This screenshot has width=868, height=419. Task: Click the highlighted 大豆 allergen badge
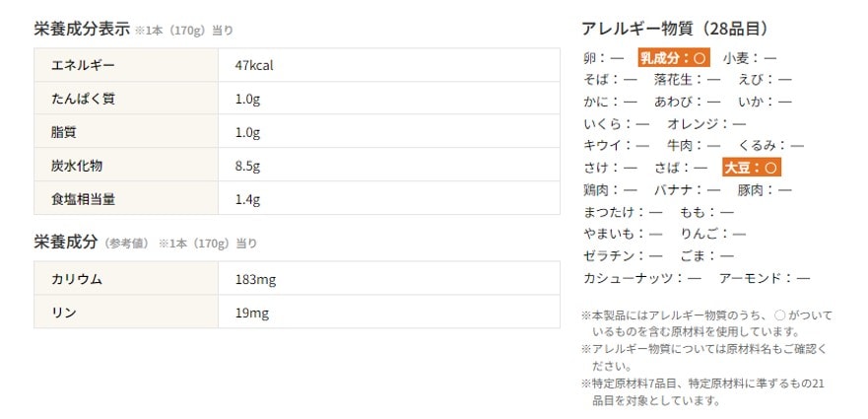pos(752,168)
